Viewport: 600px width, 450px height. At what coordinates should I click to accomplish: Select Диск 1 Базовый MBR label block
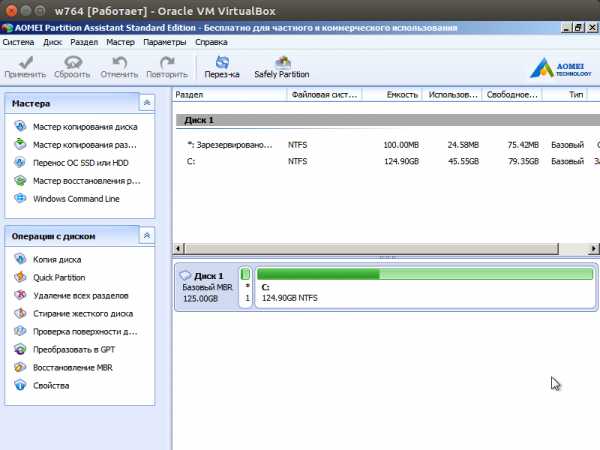click(207, 287)
